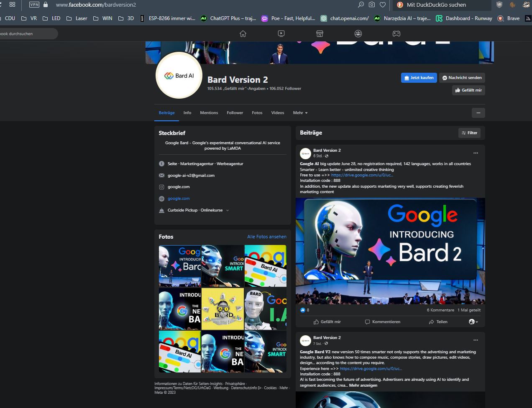The height and width of the screenshot is (408, 532).
Task: Expand Curbside Pickup services chevron
Action: click(x=228, y=210)
